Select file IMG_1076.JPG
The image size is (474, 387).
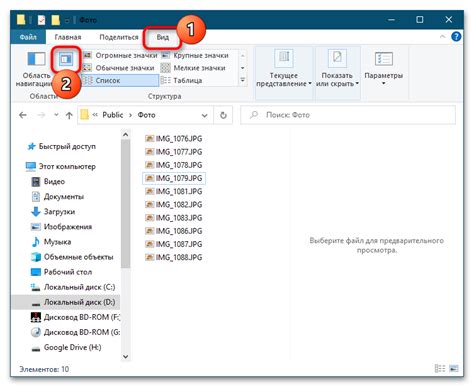(x=174, y=139)
